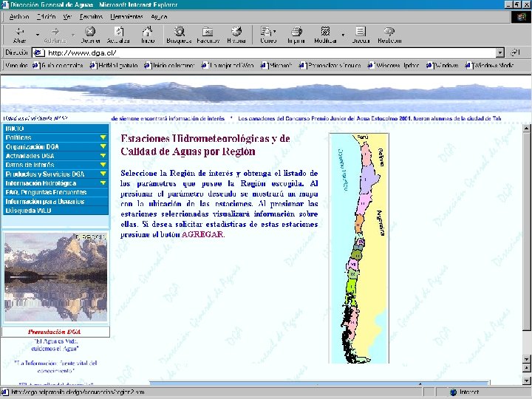Open FAQ, Preguntas Frecuentes sidebar link

tap(46, 192)
